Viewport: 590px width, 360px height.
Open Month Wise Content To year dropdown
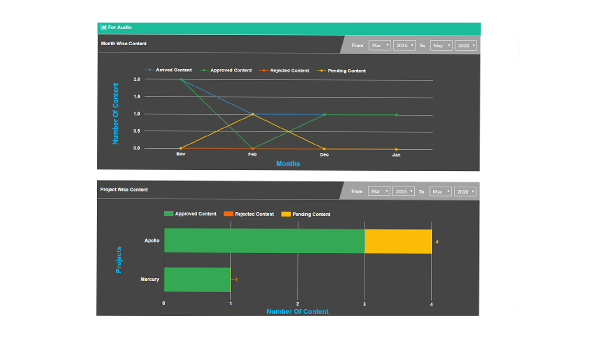click(466, 46)
